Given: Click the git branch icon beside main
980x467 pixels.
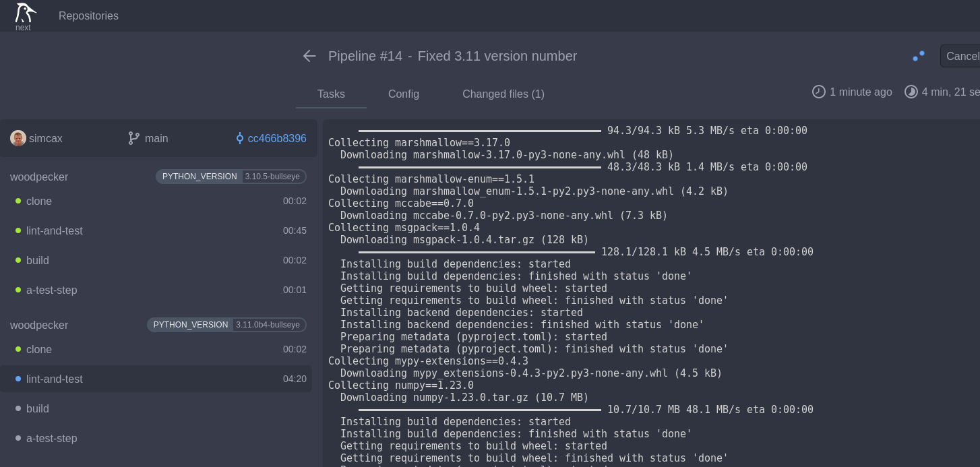Looking at the screenshot, I should [133, 138].
